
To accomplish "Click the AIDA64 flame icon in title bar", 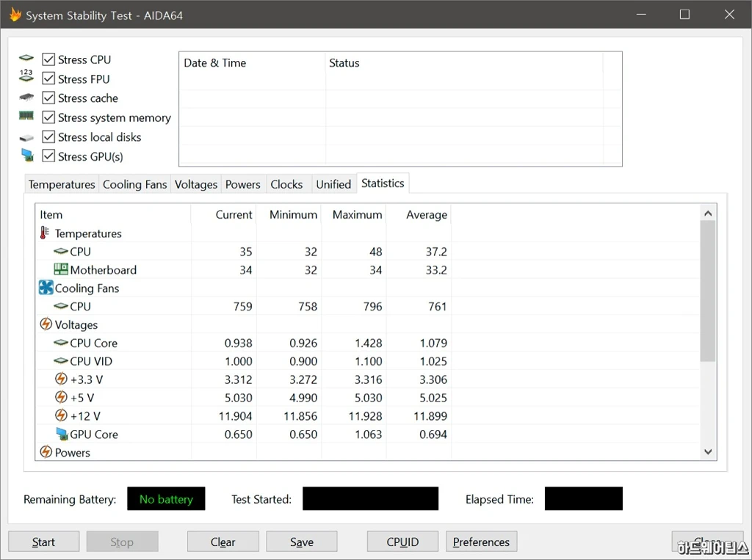I will point(15,15).
